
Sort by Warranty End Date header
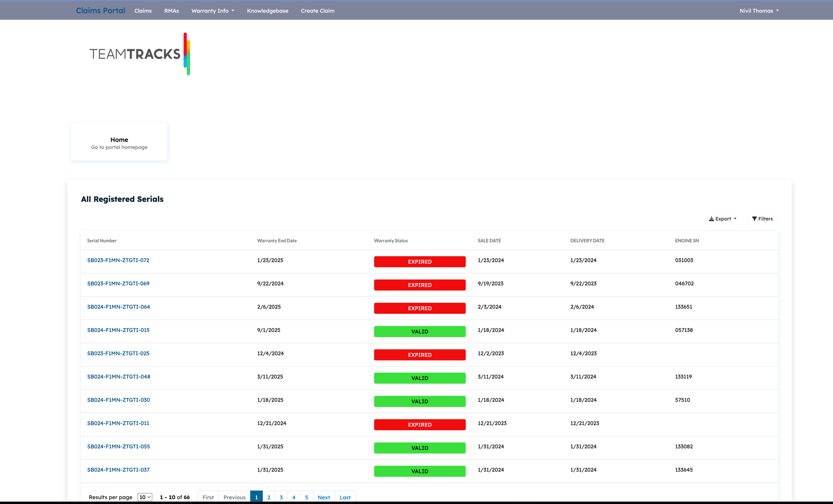pos(277,241)
